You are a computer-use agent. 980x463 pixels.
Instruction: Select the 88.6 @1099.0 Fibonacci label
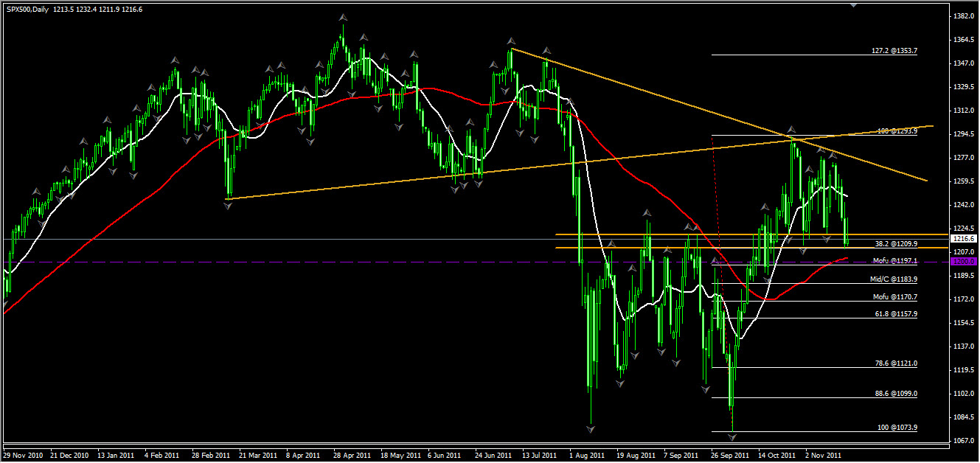896,394
